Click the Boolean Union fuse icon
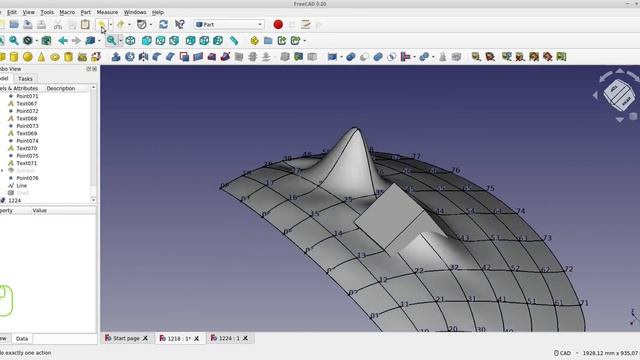This screenshot has width=640, height=360. pos(378,57)
